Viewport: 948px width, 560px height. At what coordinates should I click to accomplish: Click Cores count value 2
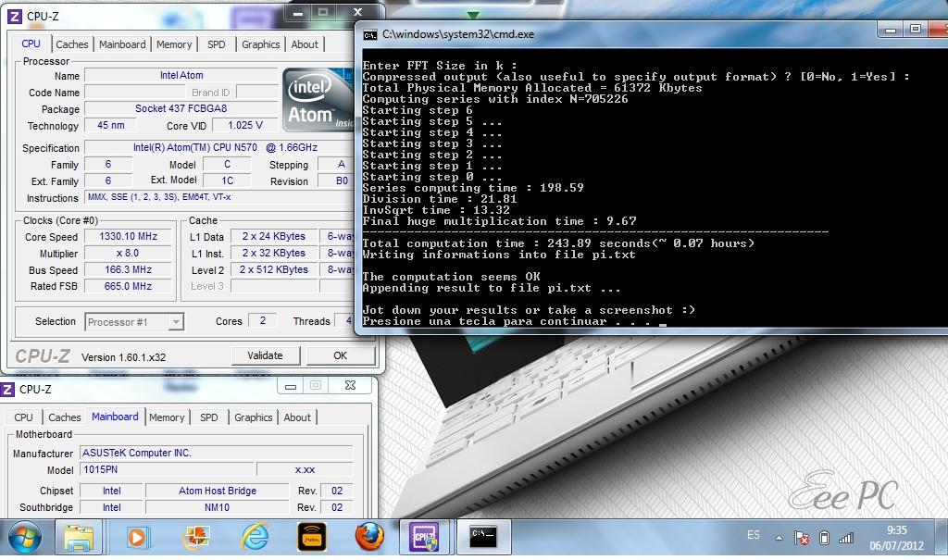(x=262, y=320)
